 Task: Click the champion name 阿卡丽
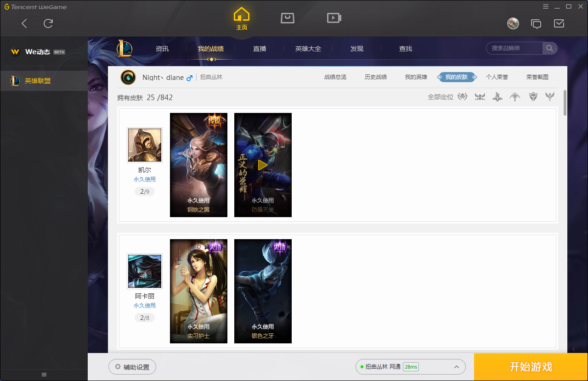(x=145, y=296)
